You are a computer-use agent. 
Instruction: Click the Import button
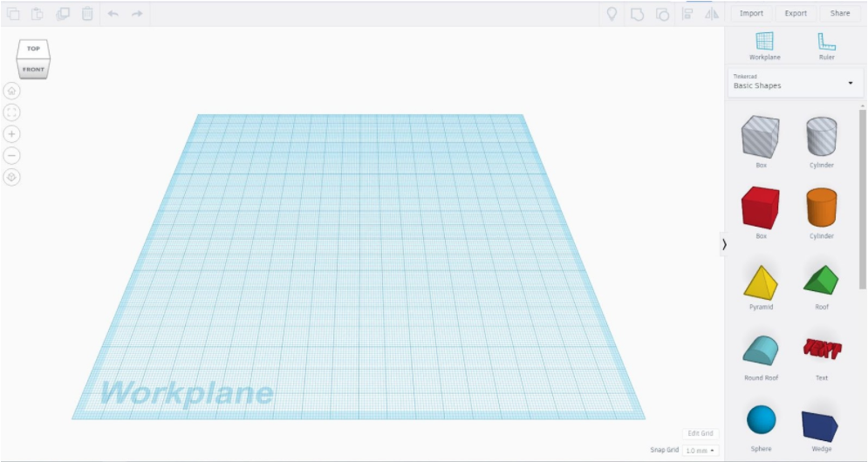[751, 14]
